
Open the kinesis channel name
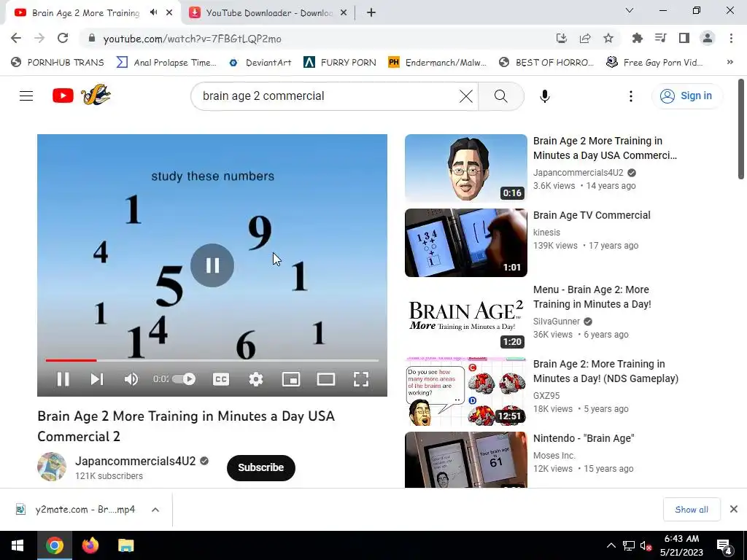tap(546, 233)
